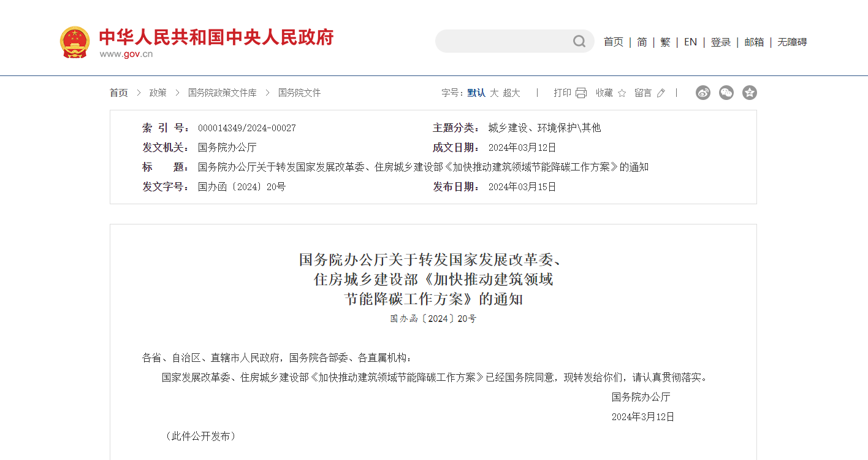The width and height of the screenshot is (868, 460).
Task: Select 默认 font size option
Action: [x=476, y=93]
